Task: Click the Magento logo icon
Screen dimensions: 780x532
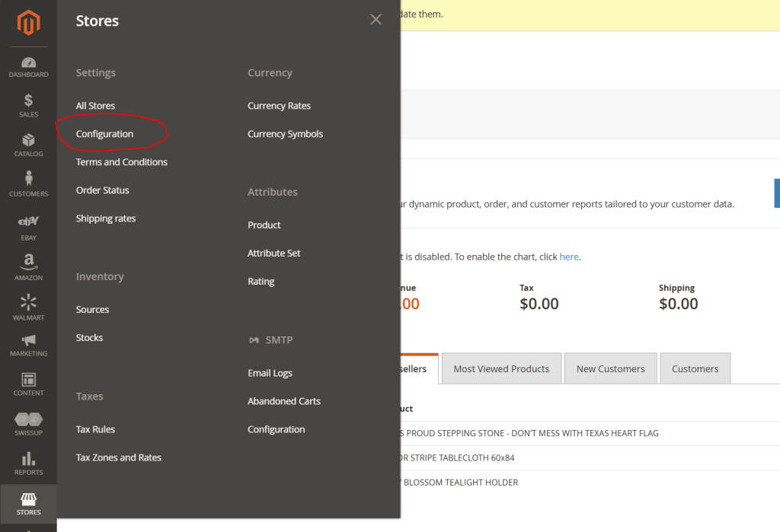Action: coord(28,23)
